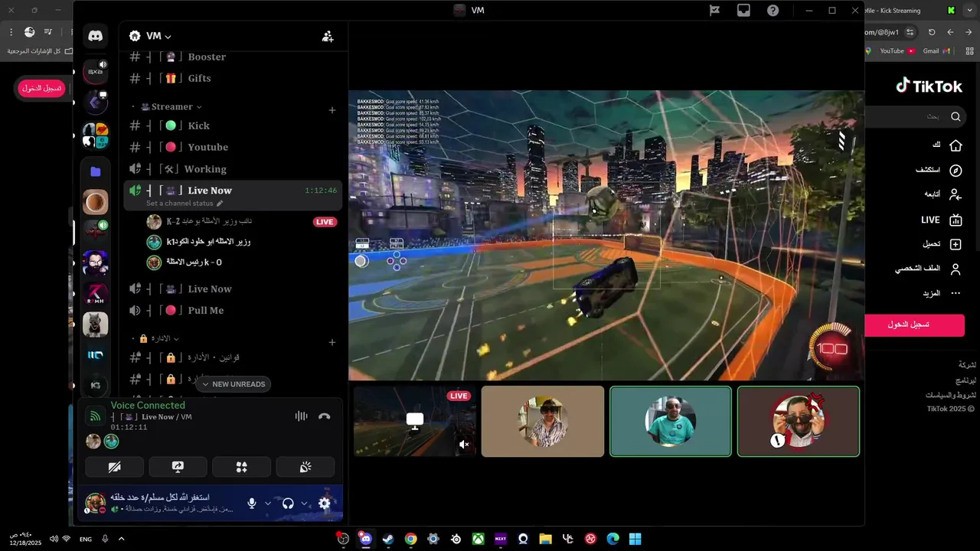Open the invite people icon next to VM

click(328, 36)
